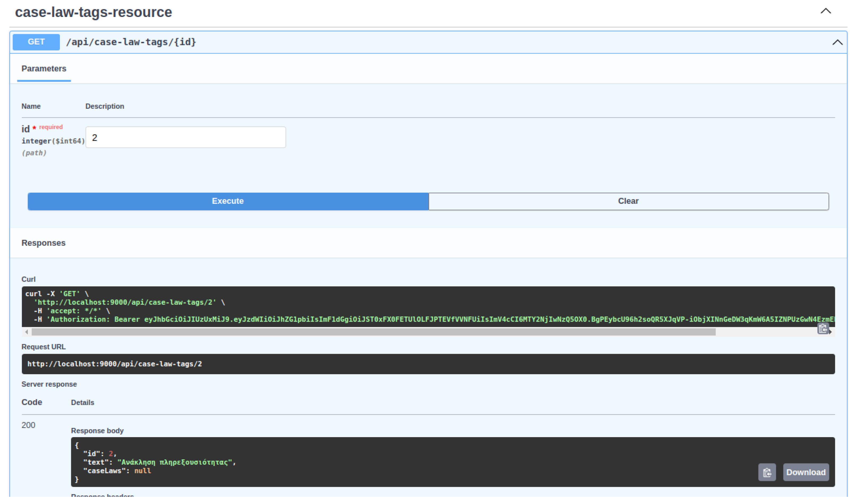Click the Responses section header
Image resolution: width=854 pixels, height=504 pixels.
[x=44, y=243]
